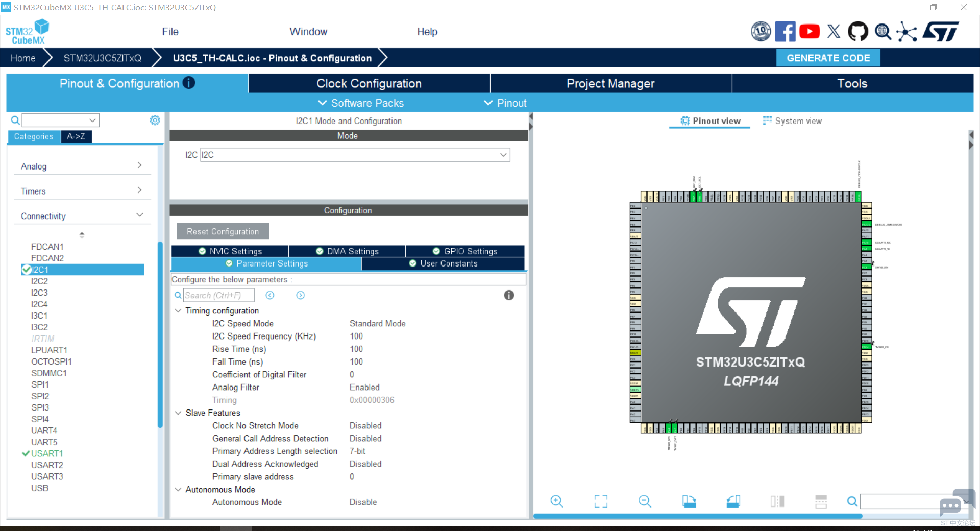Go to Home breadcrumb

23,58
